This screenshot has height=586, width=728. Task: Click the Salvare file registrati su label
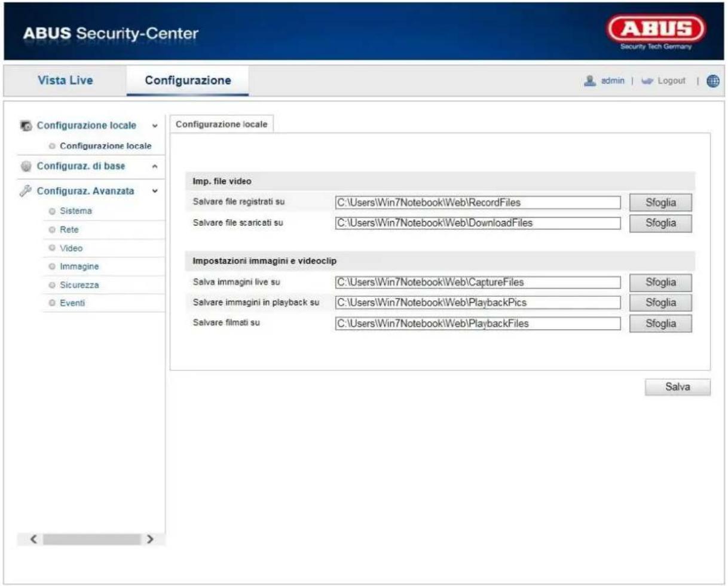click(238, 202)
